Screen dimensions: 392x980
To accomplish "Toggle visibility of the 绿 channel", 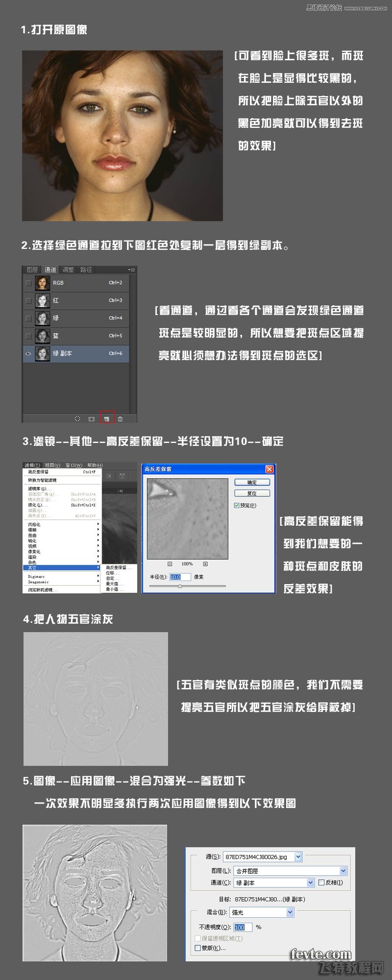I will click(x=28, y=318).
